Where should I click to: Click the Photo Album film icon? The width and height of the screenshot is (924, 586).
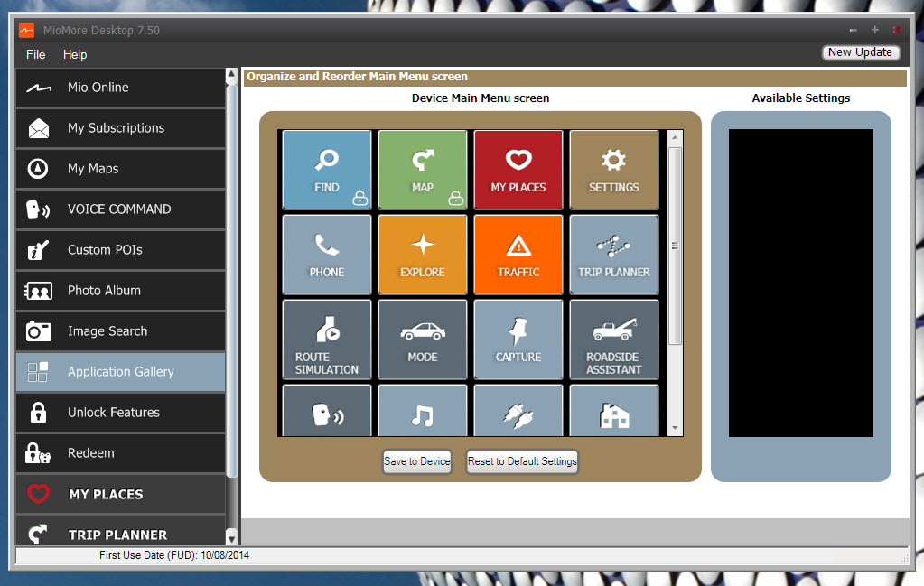coord(38,291)
